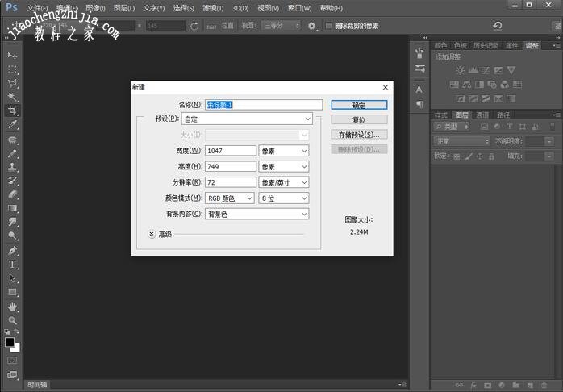
Task: Select the Lasso tool in the toolbar
Action: (x=12, y=83)
